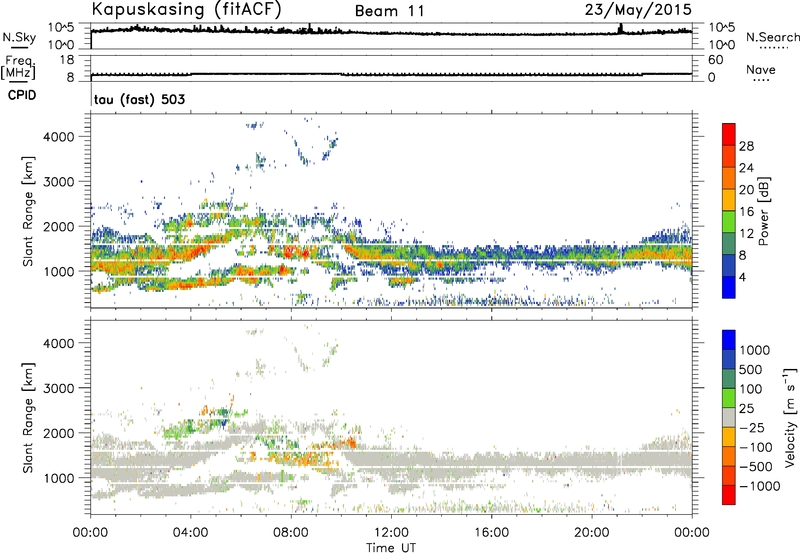800x554 pixels.
Task: Select the Beam 11 label
Action: (390, 11)
